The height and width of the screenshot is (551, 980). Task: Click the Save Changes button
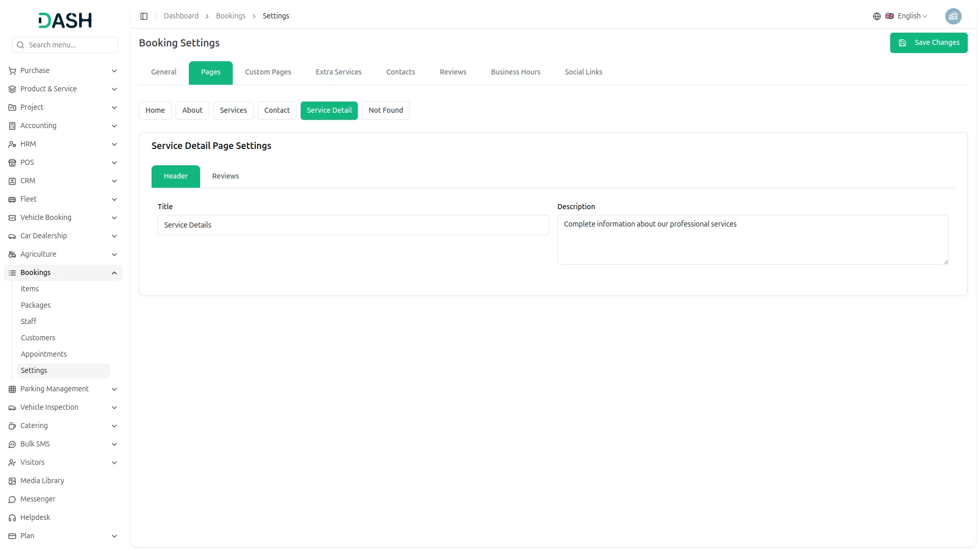[x=928, y=43]
